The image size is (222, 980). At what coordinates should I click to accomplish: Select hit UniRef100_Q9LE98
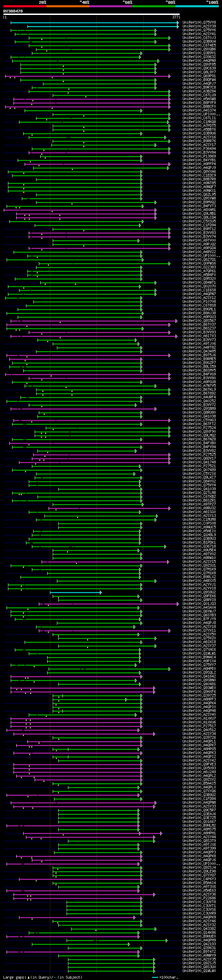point(199,871)
